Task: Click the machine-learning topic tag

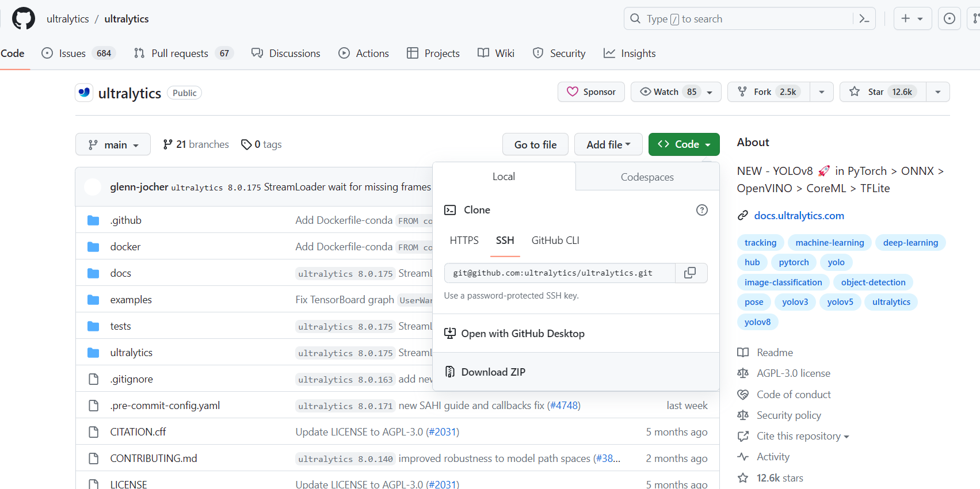Action: (x=829, y=243)
